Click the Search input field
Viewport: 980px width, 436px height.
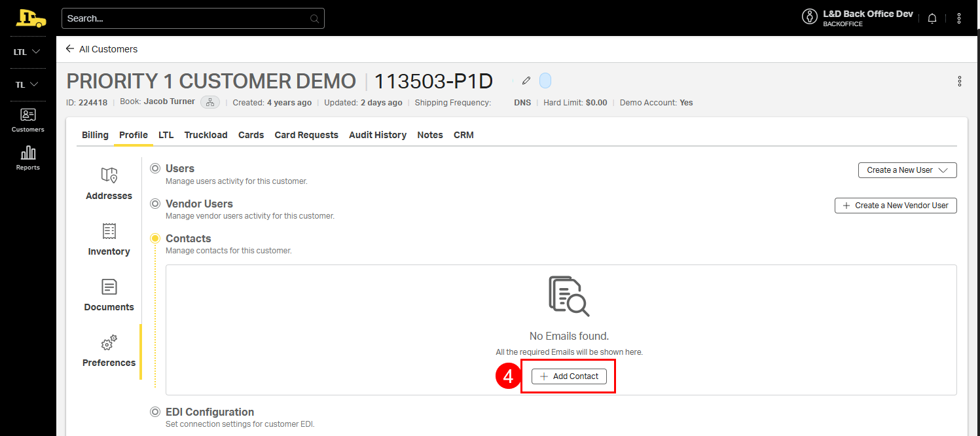pyautogui.click(x=187, y=18)
